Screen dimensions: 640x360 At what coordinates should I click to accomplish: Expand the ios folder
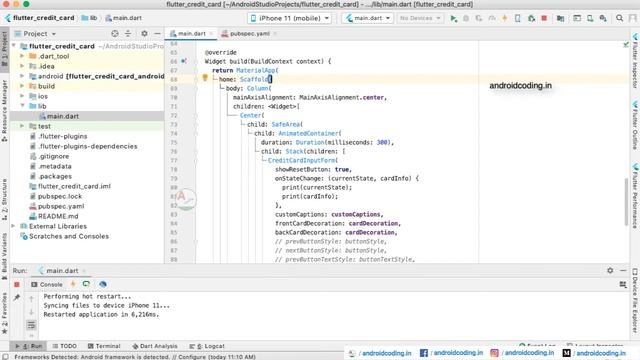pyautogui.click(x=22, y=96)
